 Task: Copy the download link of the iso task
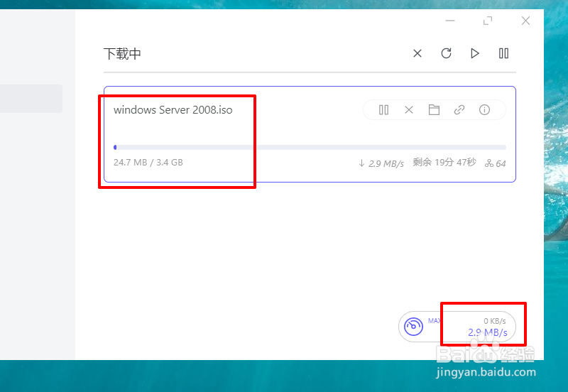(x=459, y=110)
